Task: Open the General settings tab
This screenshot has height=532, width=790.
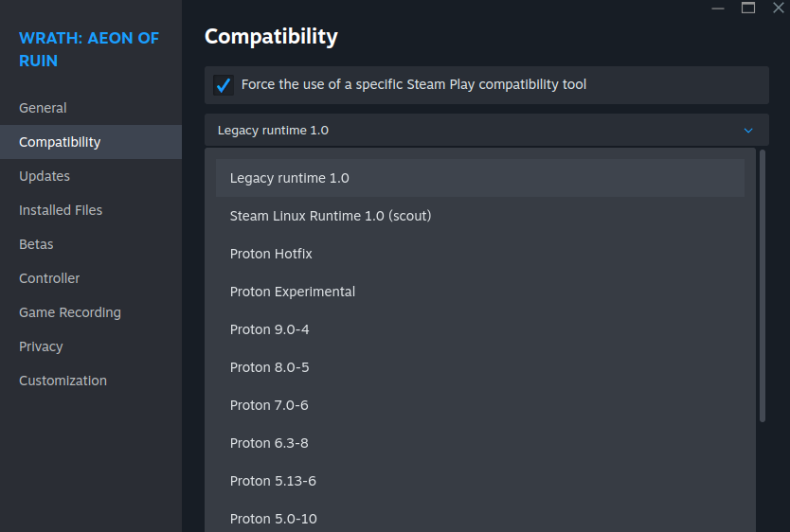Action: click(x=43, y=108)
